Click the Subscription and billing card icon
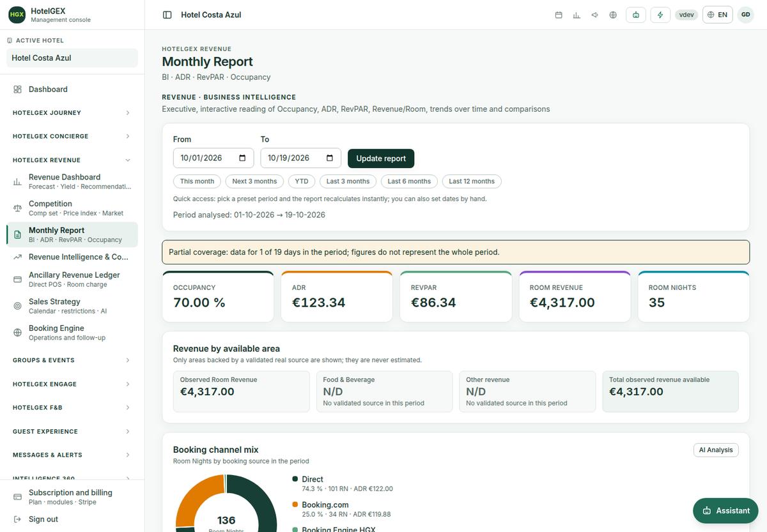 pos(17,497)
